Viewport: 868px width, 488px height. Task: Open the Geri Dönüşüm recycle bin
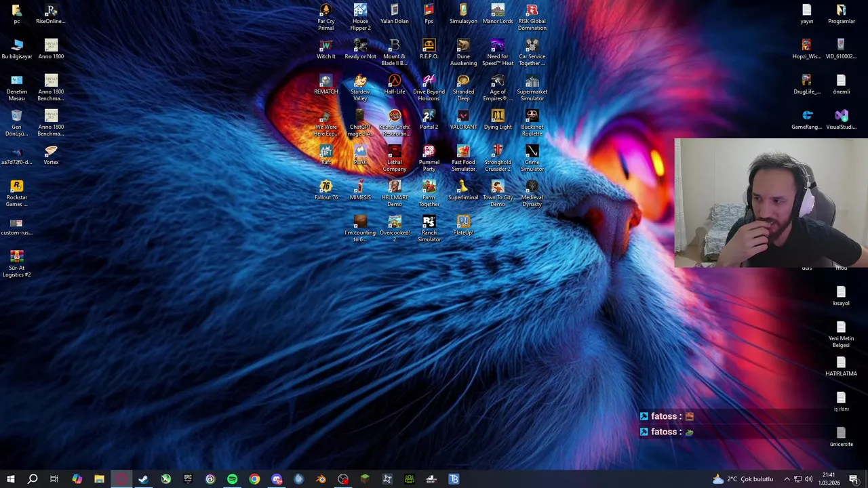17,123
